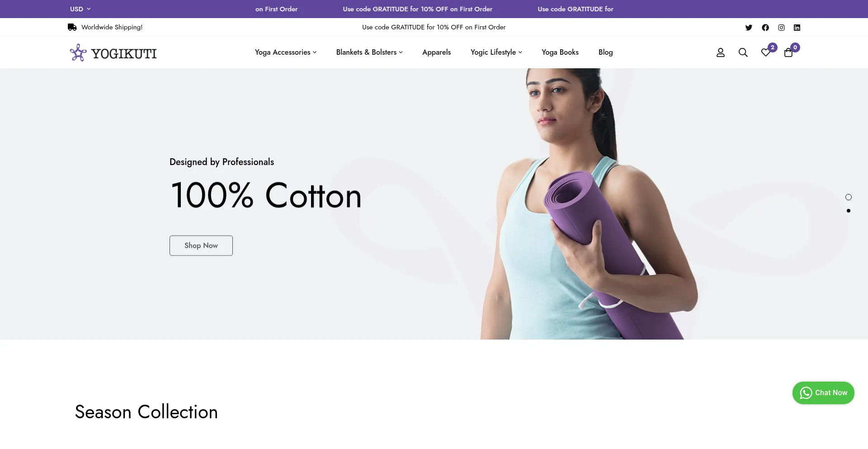Viewport: 868px width, 449px height.
Task: Click the Shop Now button
Action: (201, 246)
